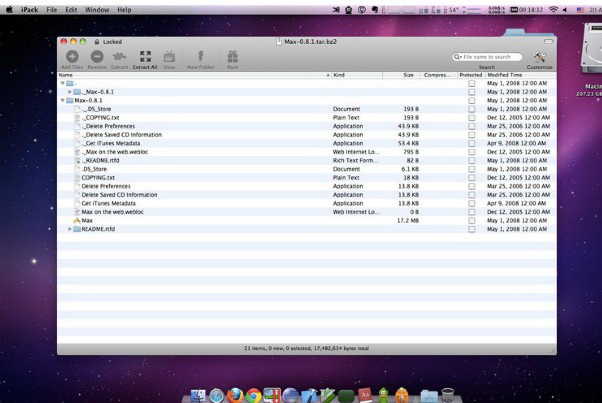
Task: Expand the README.rtfd folder
Action: 70,229
